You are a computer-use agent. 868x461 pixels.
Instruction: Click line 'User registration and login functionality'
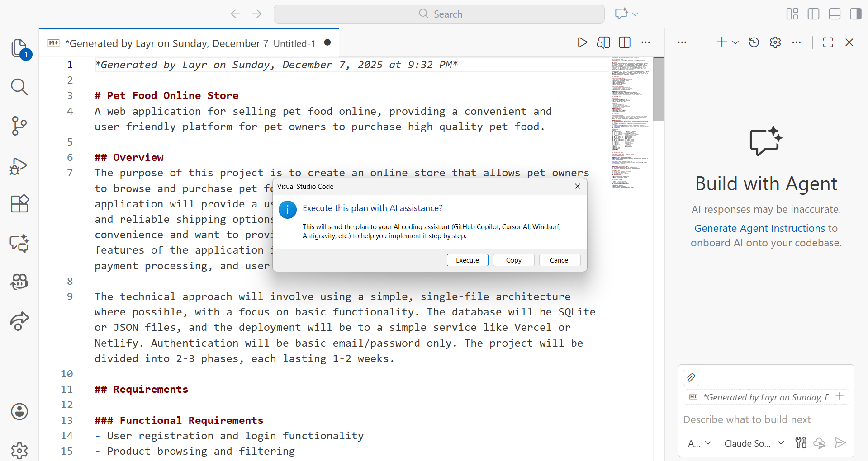tap(235, 436)
